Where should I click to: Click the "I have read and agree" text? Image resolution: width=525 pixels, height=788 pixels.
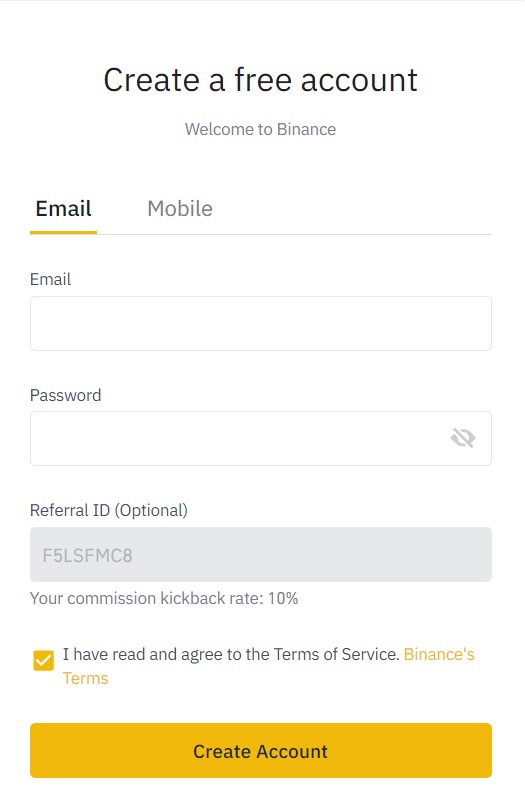230,654
